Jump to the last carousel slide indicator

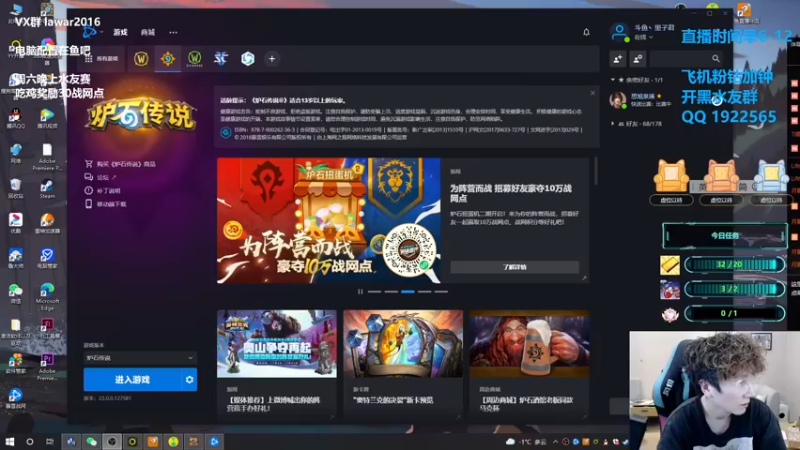point(441,291)
